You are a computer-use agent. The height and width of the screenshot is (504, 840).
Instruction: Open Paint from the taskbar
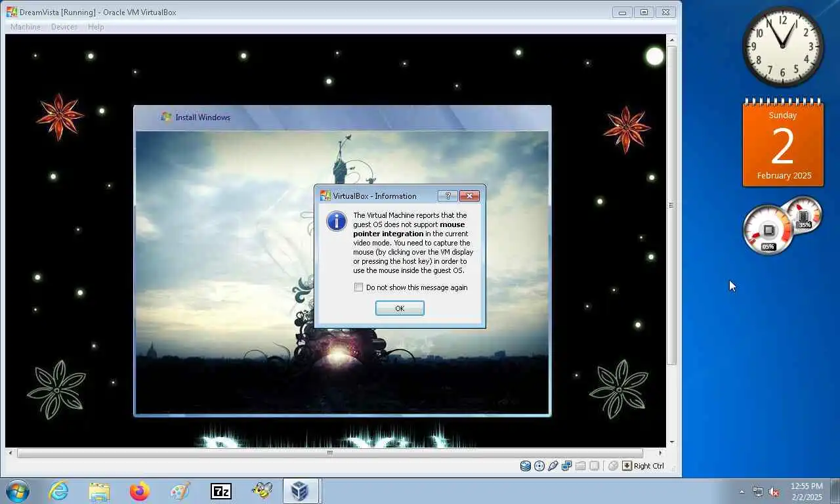180,491
